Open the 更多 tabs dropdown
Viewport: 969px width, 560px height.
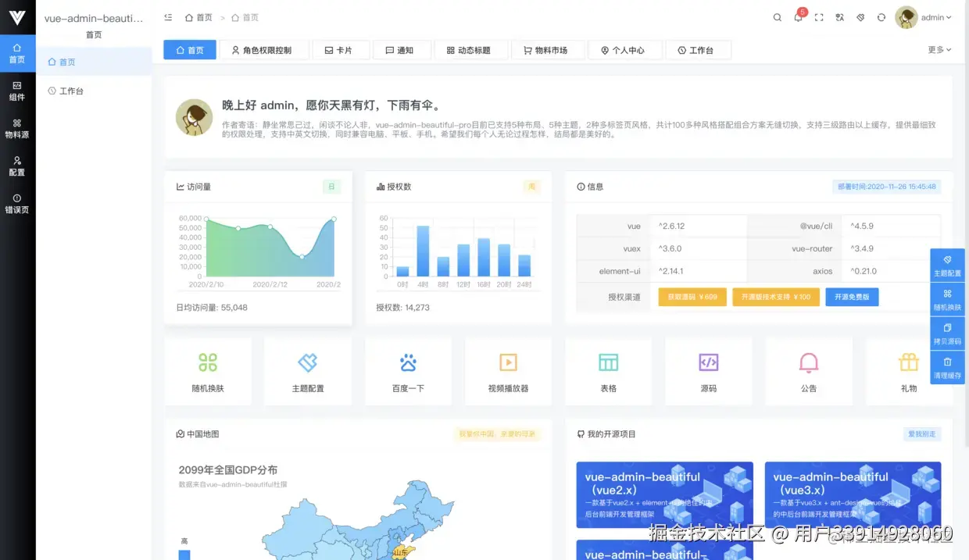939,49
